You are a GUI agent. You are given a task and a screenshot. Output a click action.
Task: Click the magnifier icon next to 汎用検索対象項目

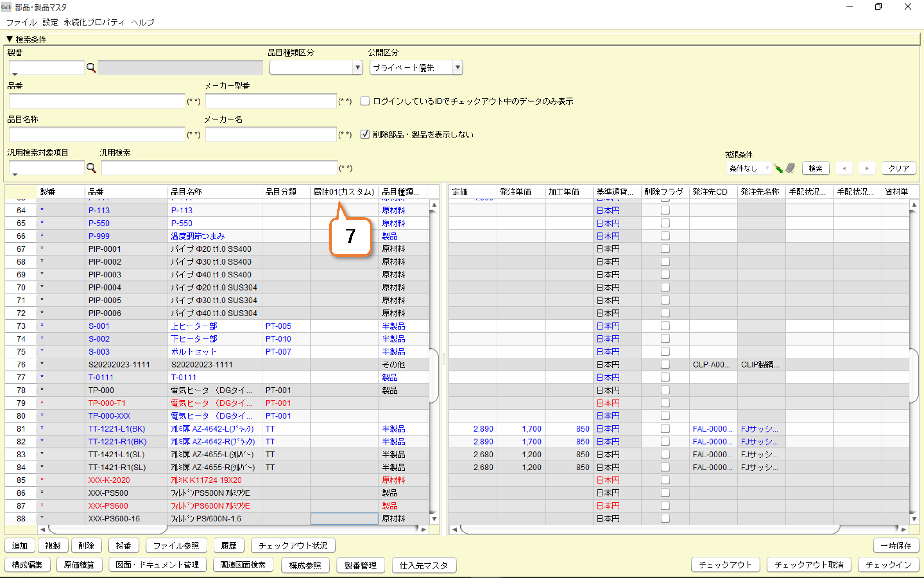click(91, 168)
